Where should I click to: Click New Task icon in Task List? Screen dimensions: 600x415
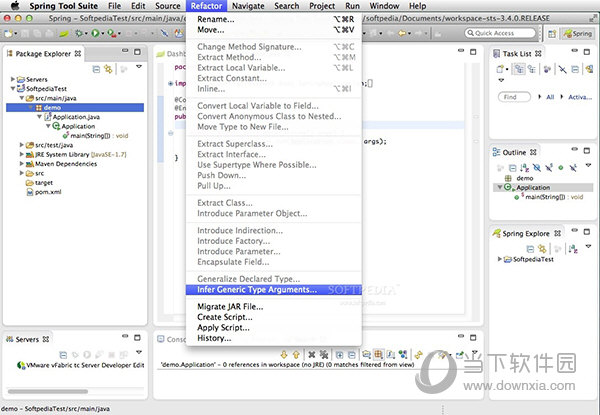(x=501, y=69)
